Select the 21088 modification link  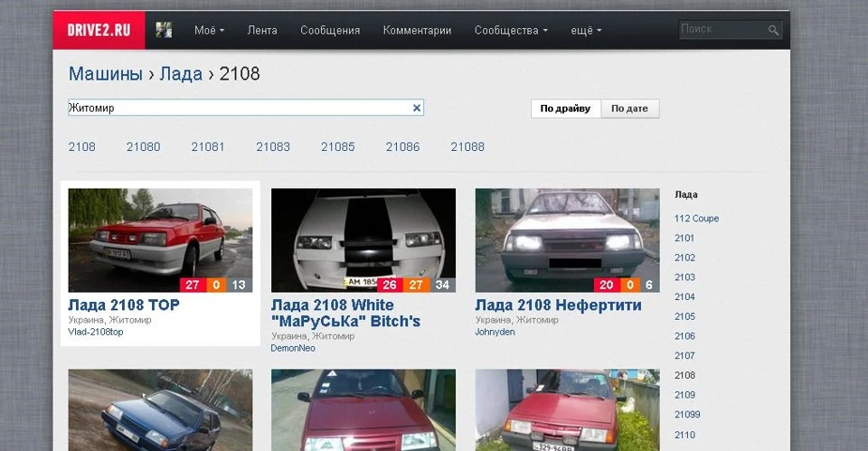coord(467,146)
